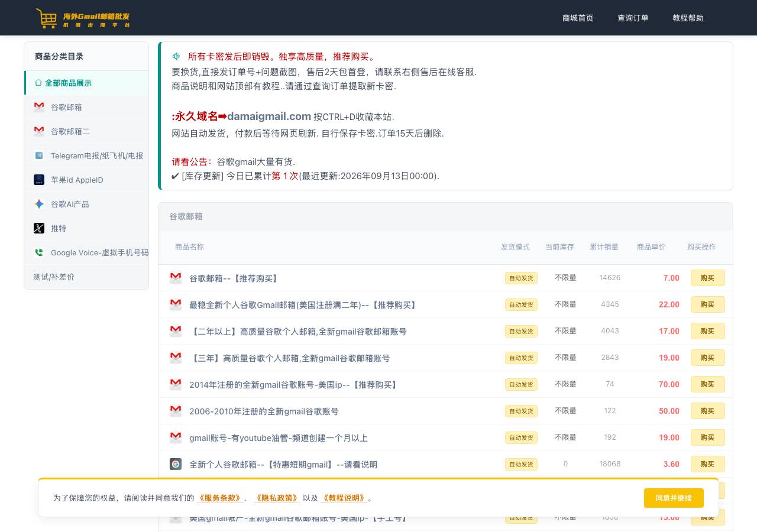Viewport: 757px width, 532px height.
Task: Click sales count 14626
Action: [610, 278]
